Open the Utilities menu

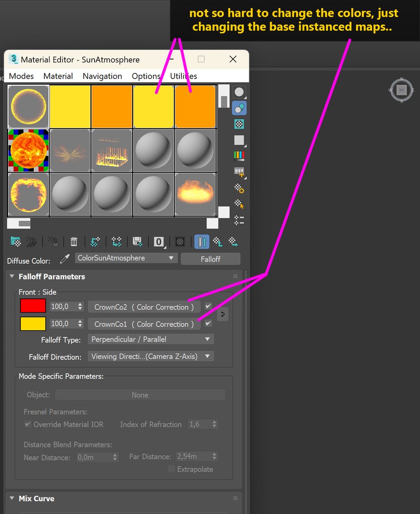(184, 76)
